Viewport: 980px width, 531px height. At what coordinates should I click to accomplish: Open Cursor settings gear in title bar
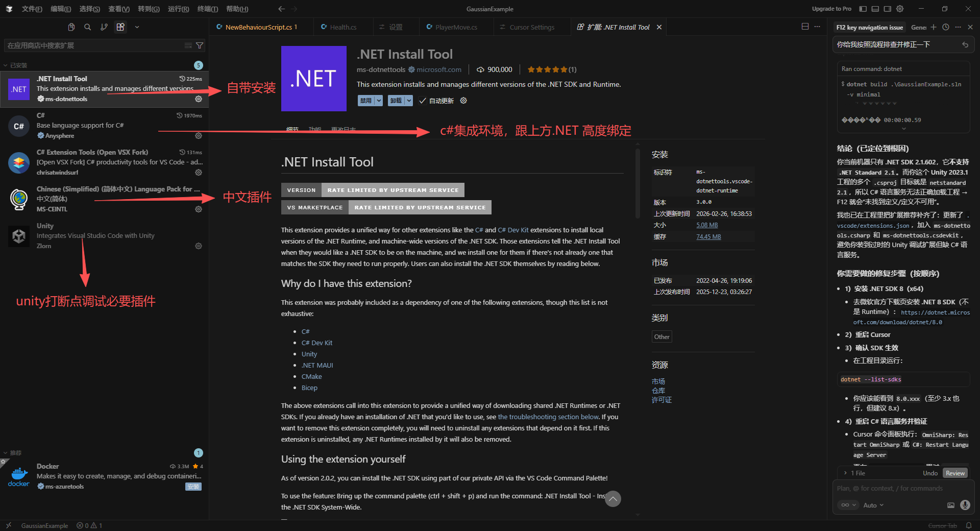coord(900,9)
